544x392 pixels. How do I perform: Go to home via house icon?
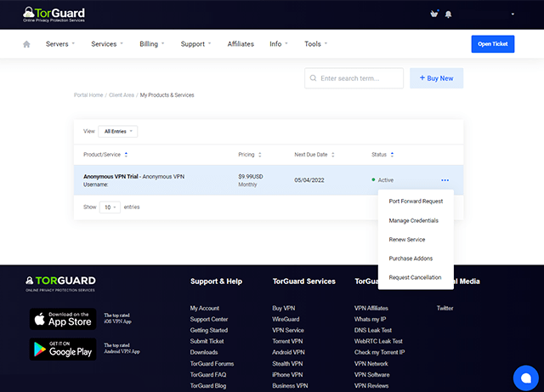[26, 44]
